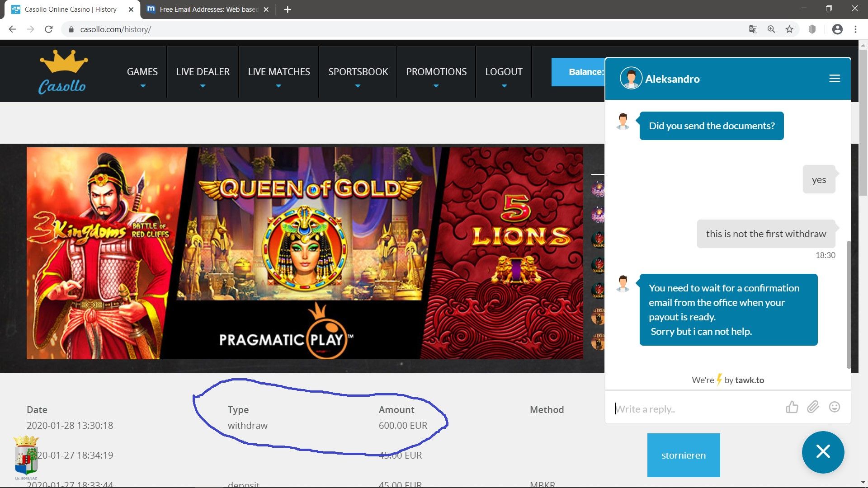Click the zoom magnifier icon in address bar

tap(771, 29)
